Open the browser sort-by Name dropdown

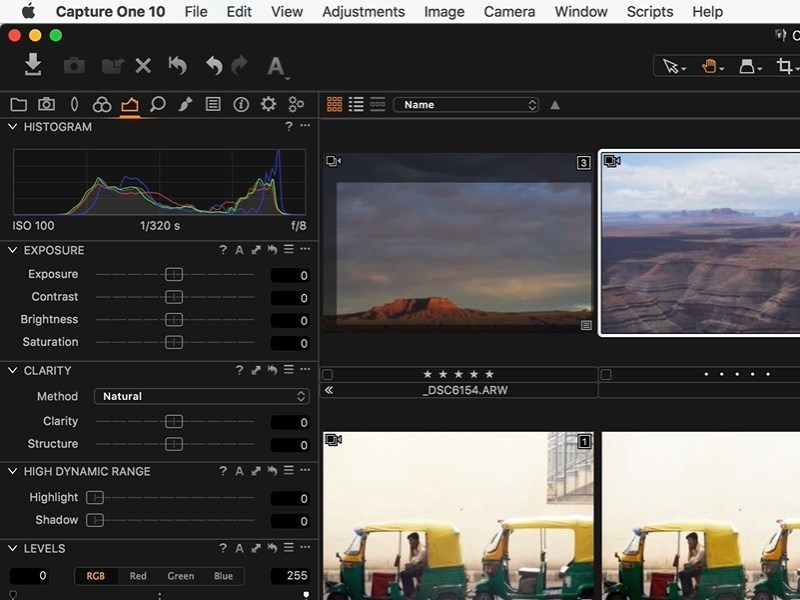click(467, 104)
